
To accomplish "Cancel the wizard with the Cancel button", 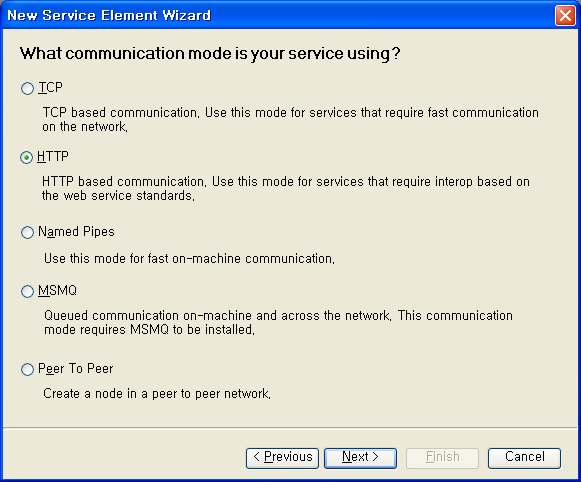I will [x=524, y=458].
